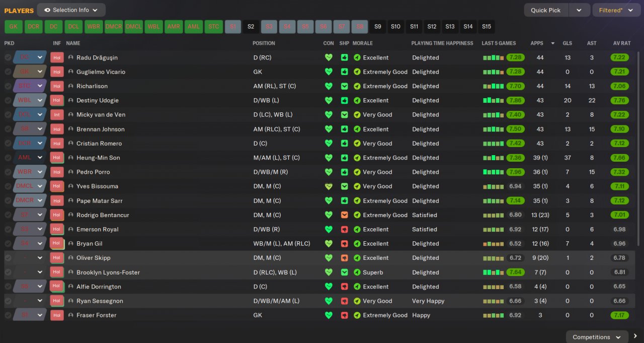The width and height of the screenshot is (644, 343).
Task: Click person icon beside Destiny Udogie
Action: pyautogui.click(x=71, y=101)
